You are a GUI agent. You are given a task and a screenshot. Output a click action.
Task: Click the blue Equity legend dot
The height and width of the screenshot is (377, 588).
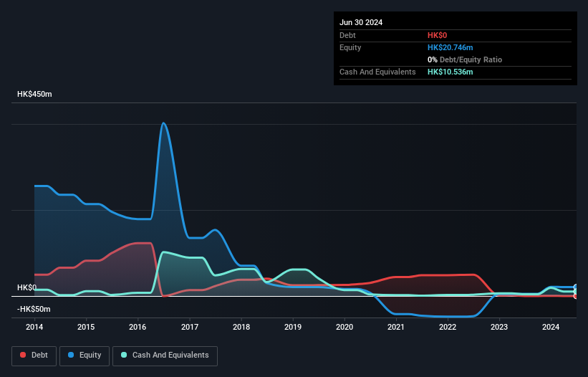click(x=71, y=355)
